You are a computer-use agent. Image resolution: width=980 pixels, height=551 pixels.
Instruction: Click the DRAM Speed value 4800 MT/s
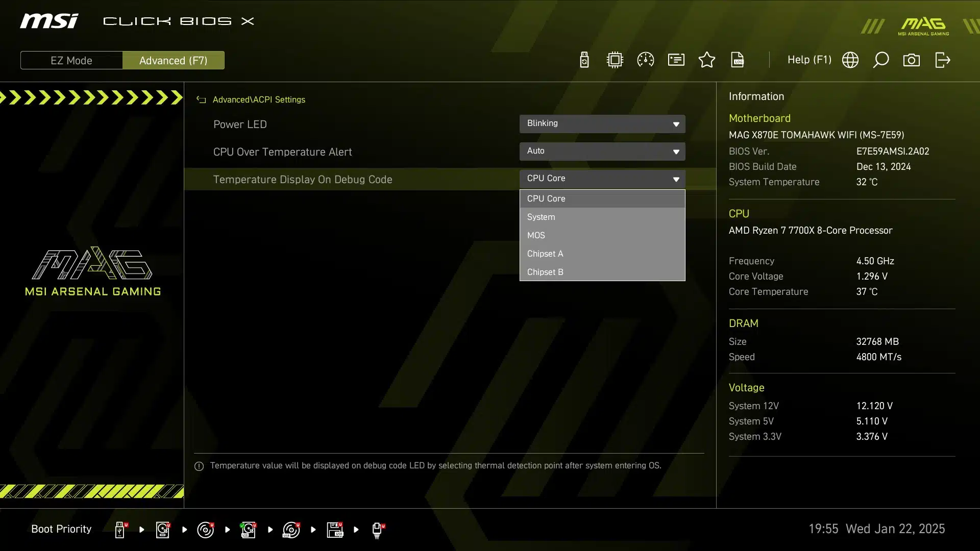(x=878, y=357)
